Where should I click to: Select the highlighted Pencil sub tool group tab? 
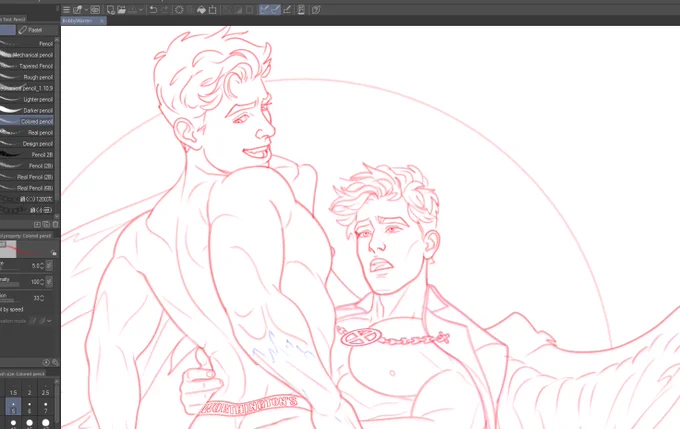click(8, 30)
